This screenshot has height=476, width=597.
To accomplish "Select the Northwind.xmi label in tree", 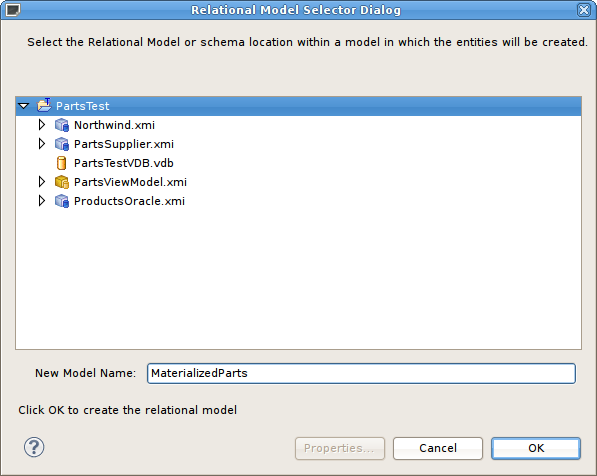I will point(114,125).
